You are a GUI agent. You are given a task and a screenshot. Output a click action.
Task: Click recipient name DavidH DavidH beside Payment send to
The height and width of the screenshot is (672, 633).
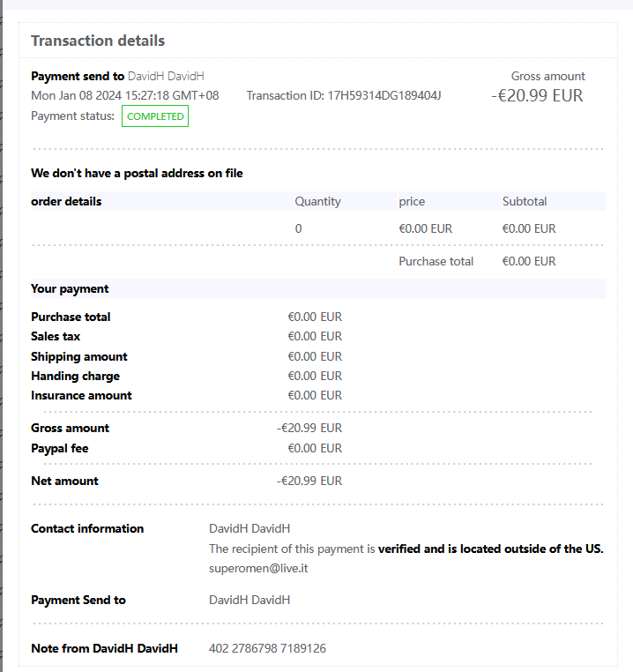pos(166,77)
